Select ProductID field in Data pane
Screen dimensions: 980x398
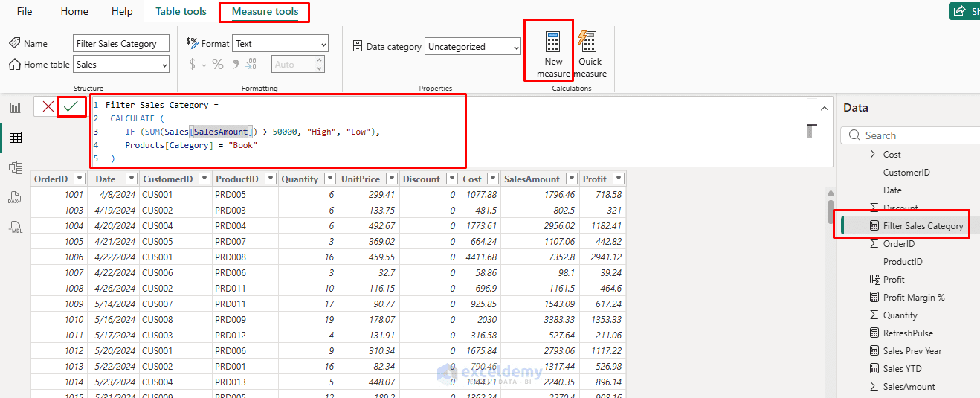click(903, 262)
